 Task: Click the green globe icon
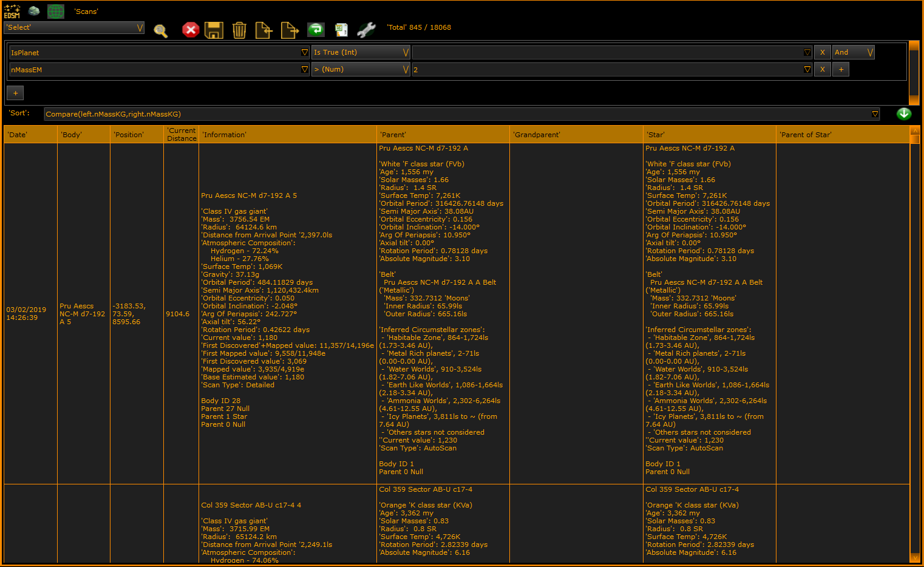56,11
